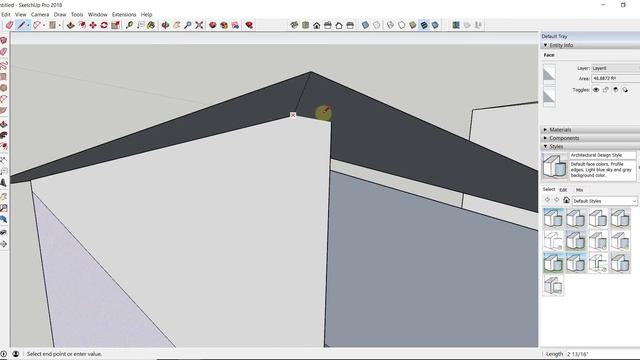640x360 pixels.
Task: Enable Wireframe face style
Action: (x=391, y=25)
